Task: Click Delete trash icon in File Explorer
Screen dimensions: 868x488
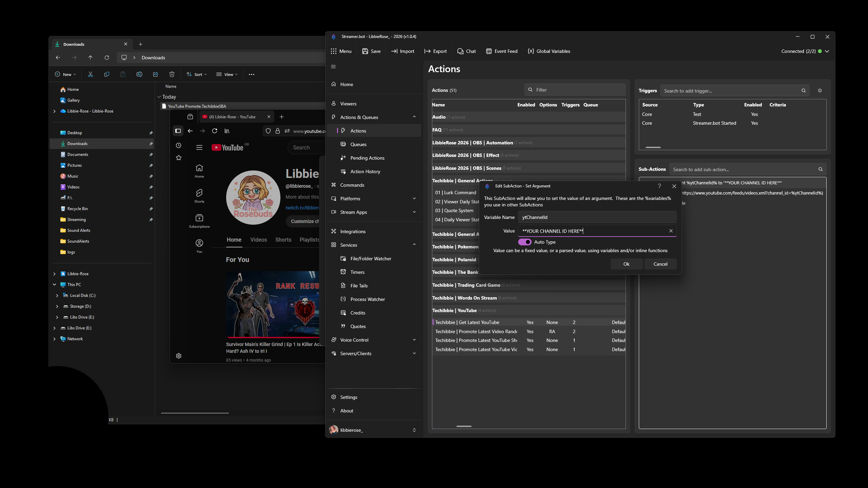Action: coord(172,74)
